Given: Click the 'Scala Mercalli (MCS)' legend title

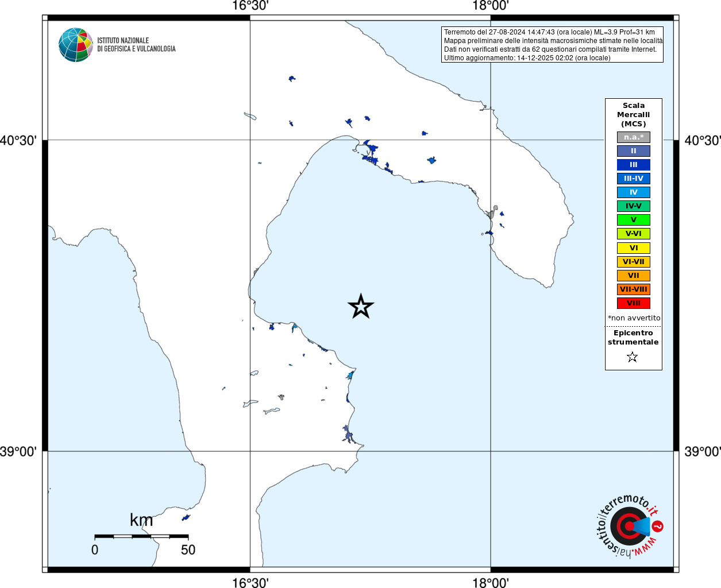Looking at the screenshot, I should (634, 115).
